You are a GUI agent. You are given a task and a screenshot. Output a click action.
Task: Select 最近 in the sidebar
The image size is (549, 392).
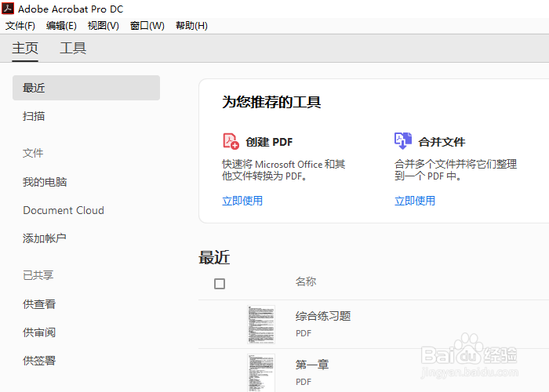click(86, 88)
